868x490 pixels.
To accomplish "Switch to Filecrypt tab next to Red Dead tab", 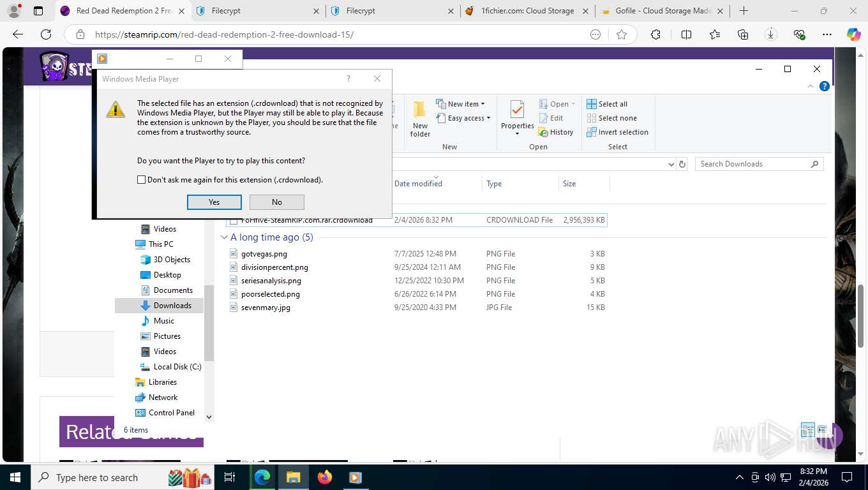I will (257, 11).
